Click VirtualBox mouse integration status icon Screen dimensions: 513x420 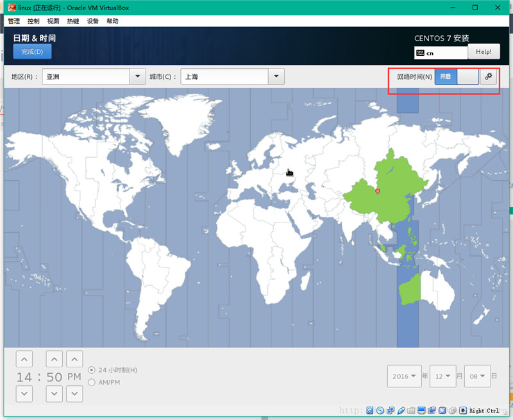coord(453,410)
